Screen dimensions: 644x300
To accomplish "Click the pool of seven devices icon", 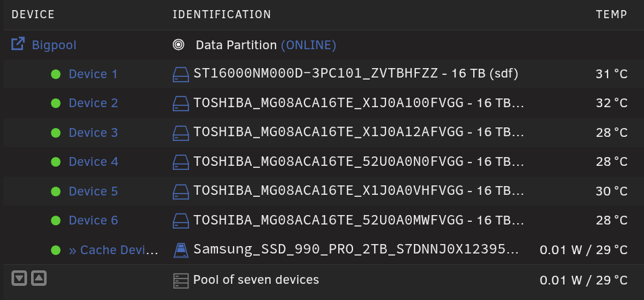I will [x=181, y=280].
